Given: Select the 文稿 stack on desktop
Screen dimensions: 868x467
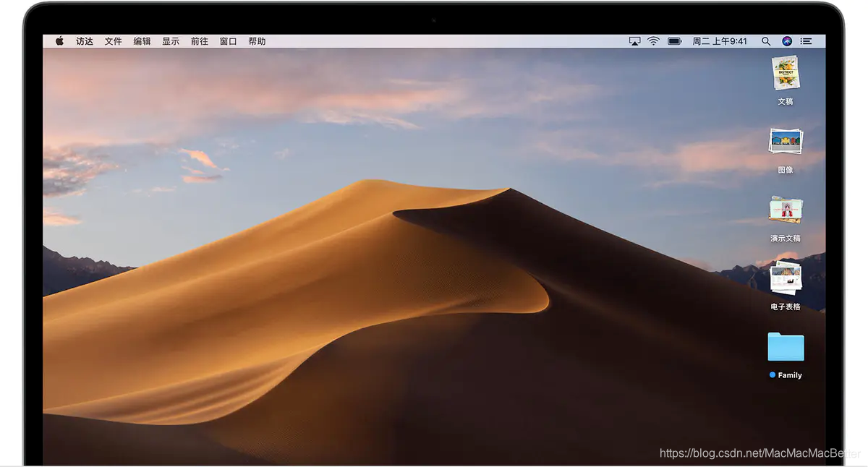Looking at the screenshot, I should coord(786,74).
